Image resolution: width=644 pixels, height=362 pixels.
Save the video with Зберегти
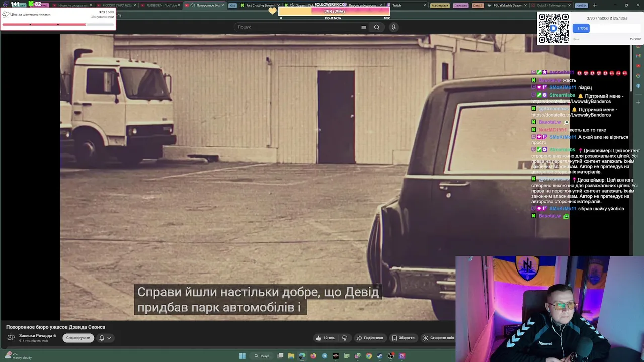click(x=404, y=338)
